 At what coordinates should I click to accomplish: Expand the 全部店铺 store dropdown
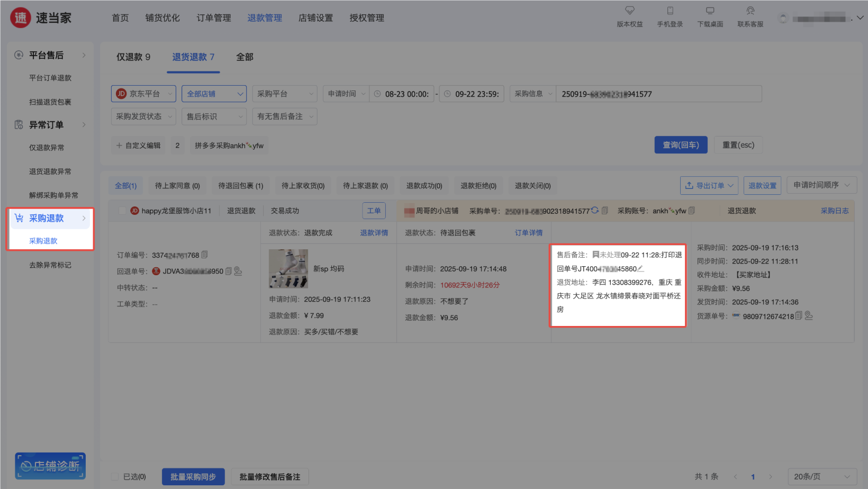(x=214, y=94)
